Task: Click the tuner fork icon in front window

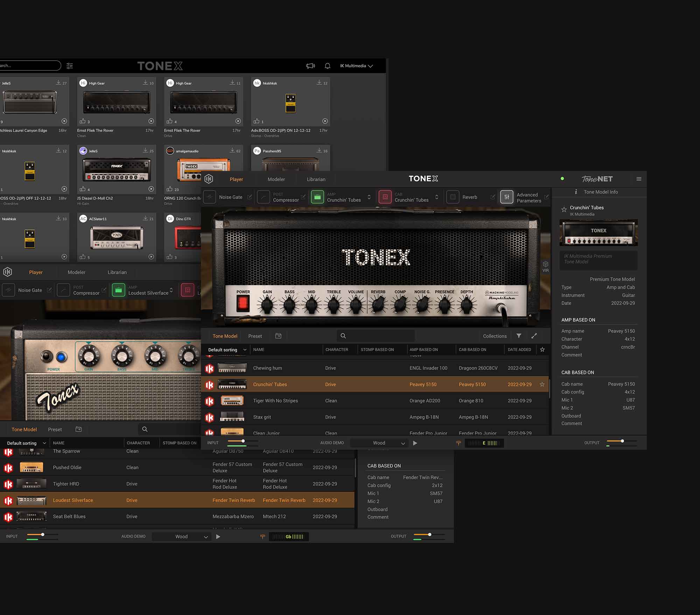Action: [458, 443]
